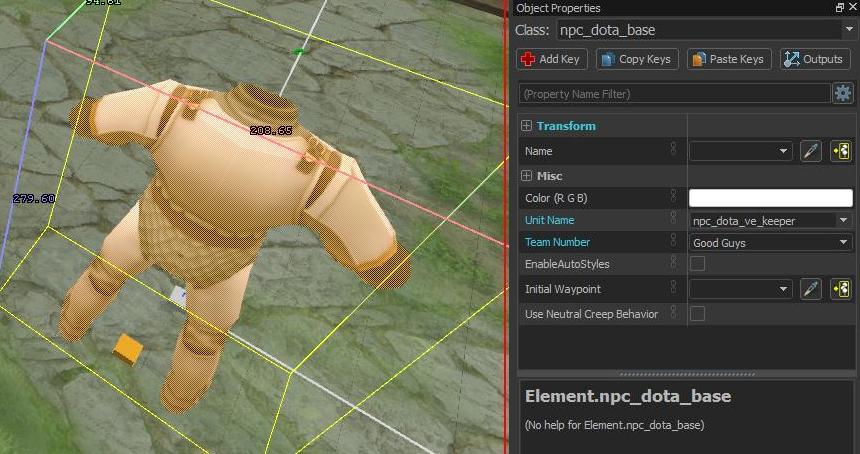Click select-entity icon for Initial Waypoint
860x454 pixels.
tap(840, 289)
